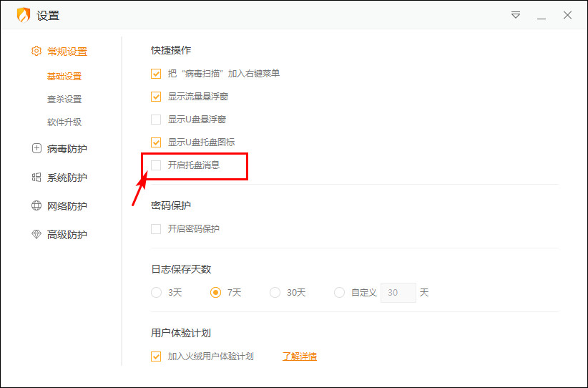Click the custom days input field

(x=398, y=292)
